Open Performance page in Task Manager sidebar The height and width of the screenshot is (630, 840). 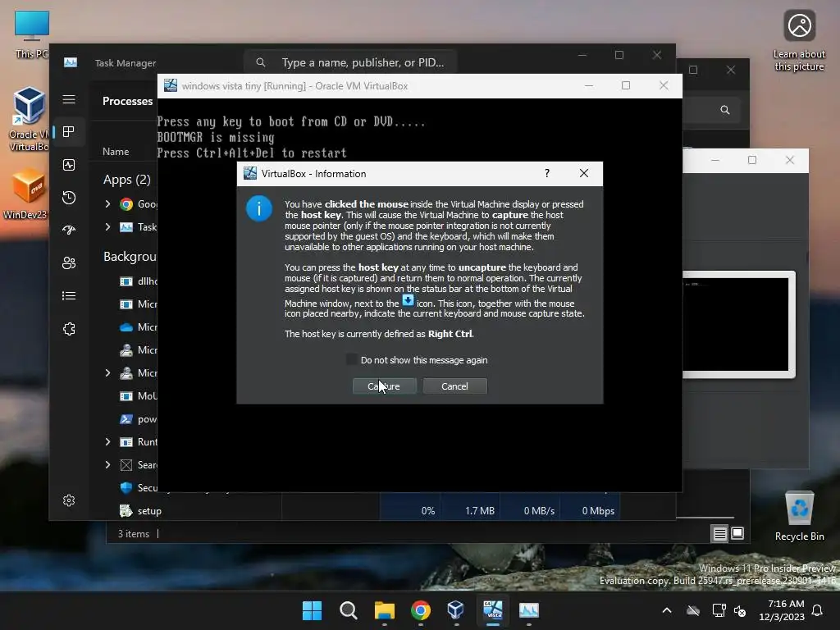click(x=69, y=165)
